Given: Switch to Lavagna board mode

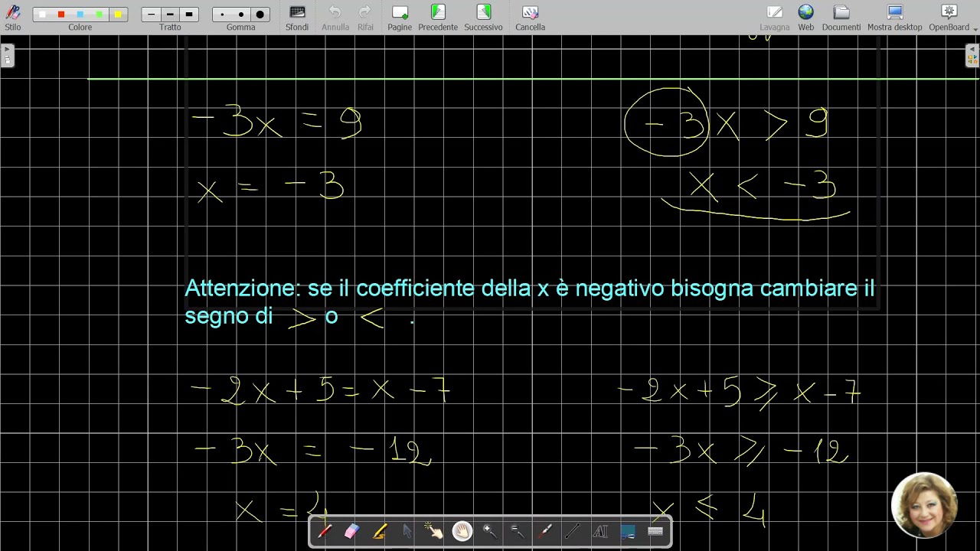Looking at the screenshot, I should point(775,17).
